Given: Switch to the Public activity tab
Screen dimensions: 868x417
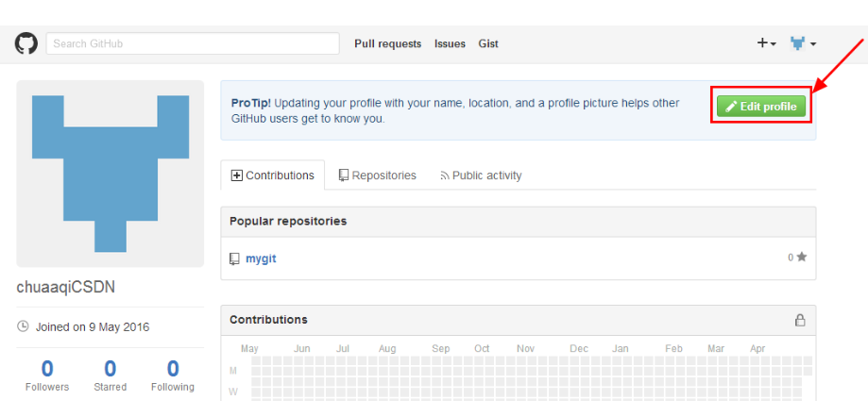Looking at the screenshot, I should 481,175.
